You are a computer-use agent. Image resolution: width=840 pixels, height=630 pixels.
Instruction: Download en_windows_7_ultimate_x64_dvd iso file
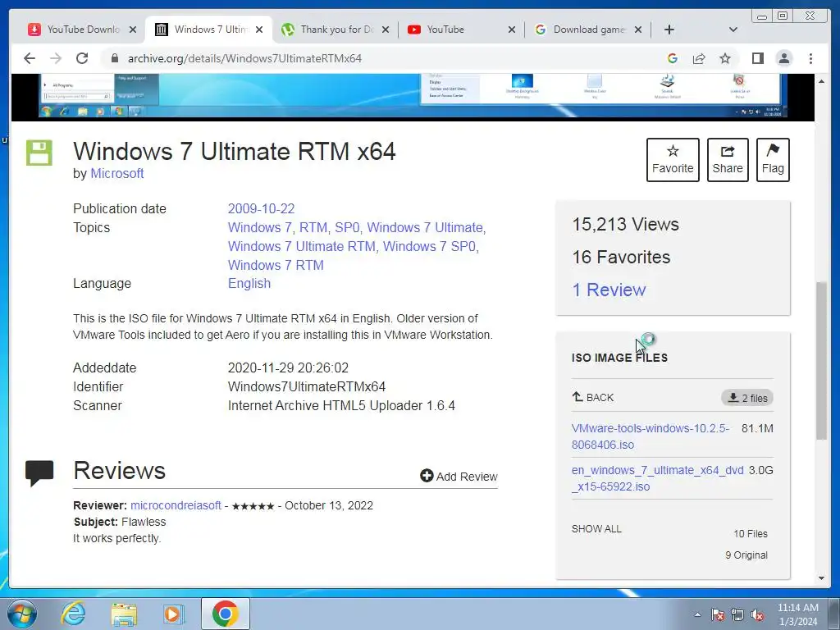(x=657, y=478)
